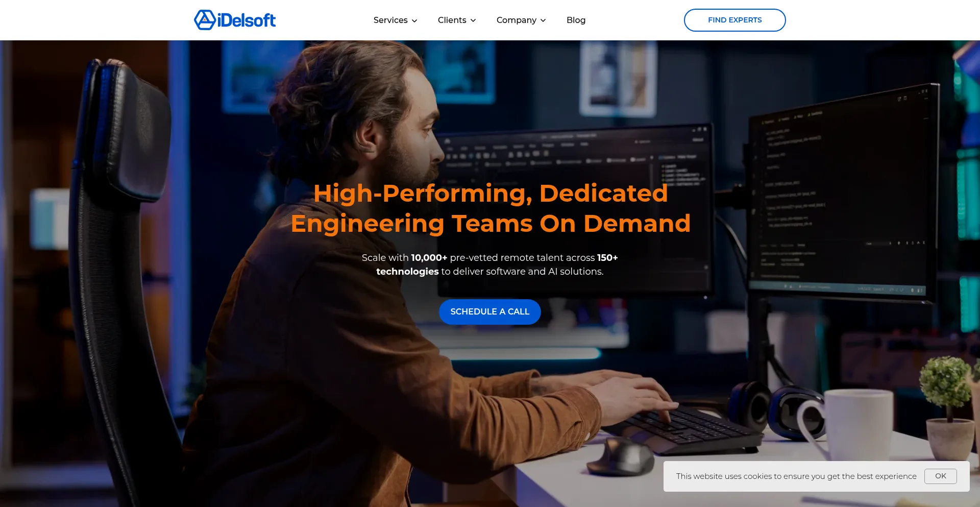Click the "High-Performing, Dedicated" headline line
This screenshot has width=980, height=507.
coord(490,193)
